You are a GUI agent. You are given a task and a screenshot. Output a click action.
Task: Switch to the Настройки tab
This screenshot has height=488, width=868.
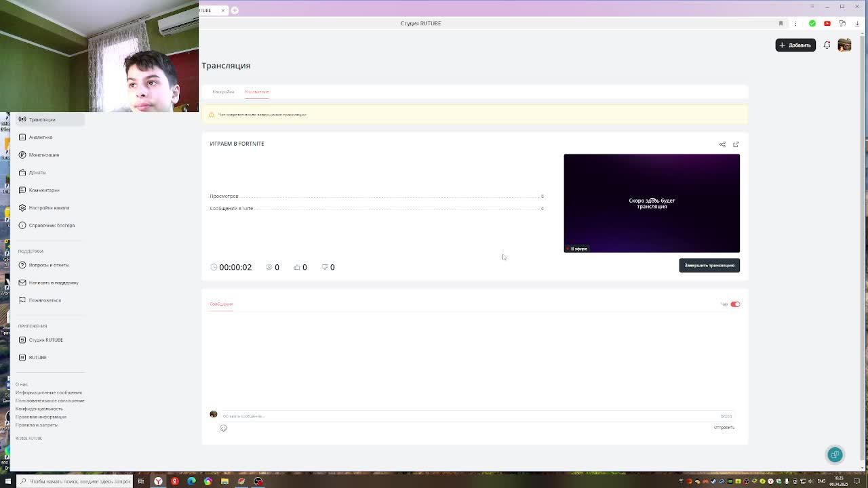point(223,91)
